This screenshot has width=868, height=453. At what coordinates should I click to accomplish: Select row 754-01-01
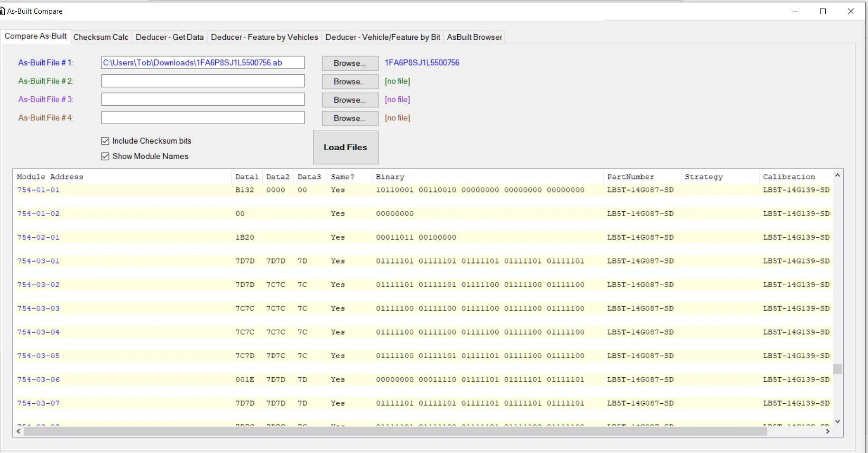point(424,190)
